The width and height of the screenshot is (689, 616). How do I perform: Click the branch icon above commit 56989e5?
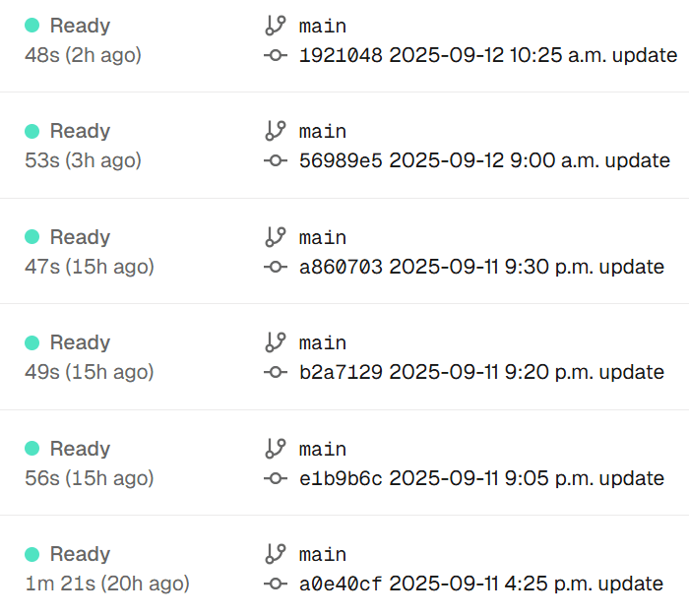click(275, 131)
